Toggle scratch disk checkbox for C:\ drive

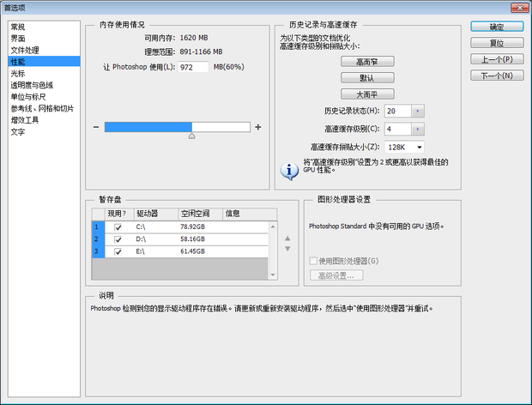[118, 227]
